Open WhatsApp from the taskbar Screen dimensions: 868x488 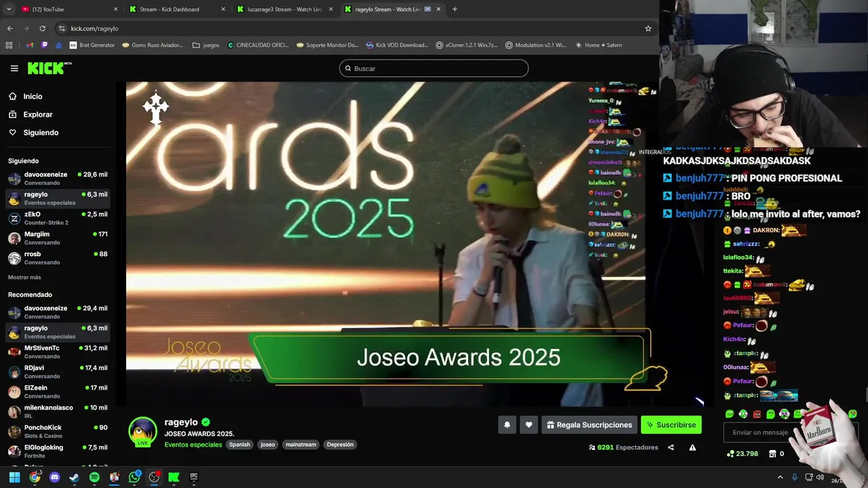(134, 477)
